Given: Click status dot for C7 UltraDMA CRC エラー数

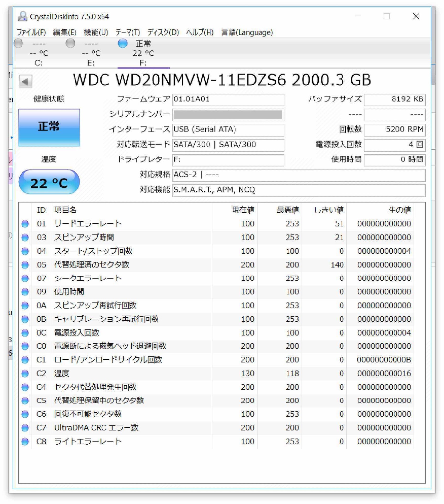Looking at the screenshot, I should [x=25, y=428].
